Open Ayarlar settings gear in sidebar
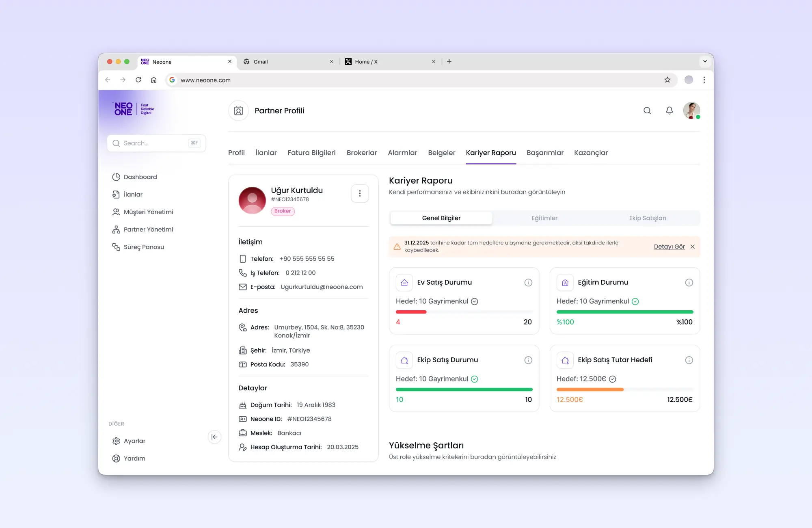The width and height of the screenshot is (812, 528). (x=116, y=441)
